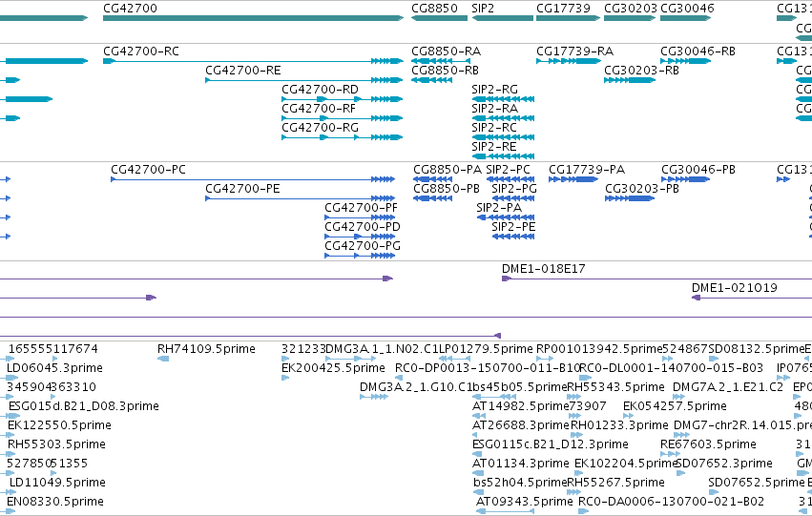Click EST LP01279.5prime

(455, 359)
